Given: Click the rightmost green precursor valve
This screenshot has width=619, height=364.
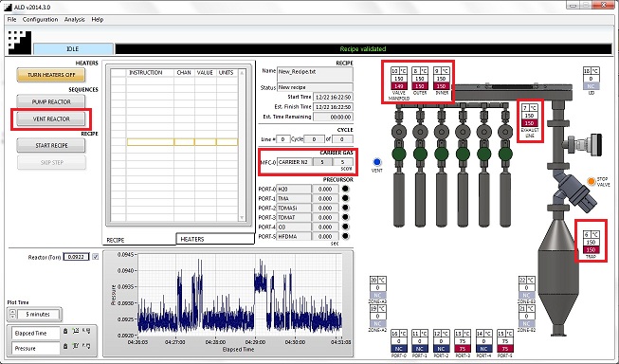Looking at the screenshot, I should (505, 155).
